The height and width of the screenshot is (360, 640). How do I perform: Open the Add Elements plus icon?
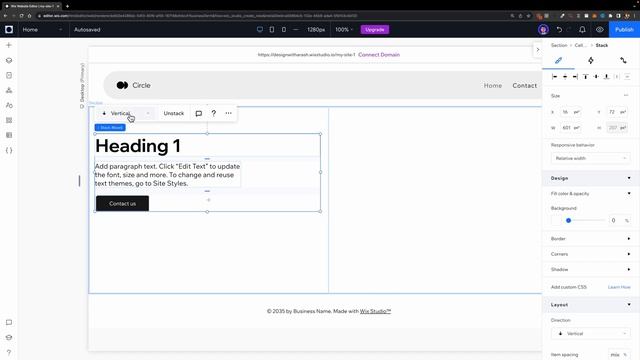(x=9, y=45)
